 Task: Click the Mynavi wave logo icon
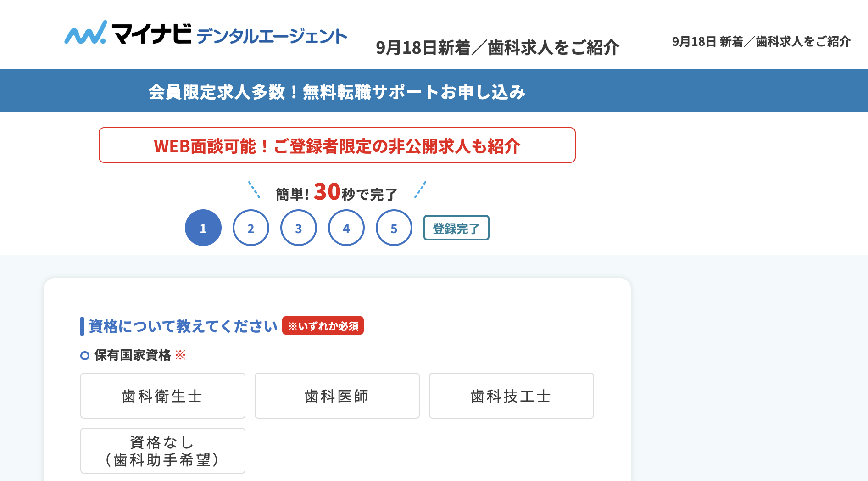click(86, 33)
